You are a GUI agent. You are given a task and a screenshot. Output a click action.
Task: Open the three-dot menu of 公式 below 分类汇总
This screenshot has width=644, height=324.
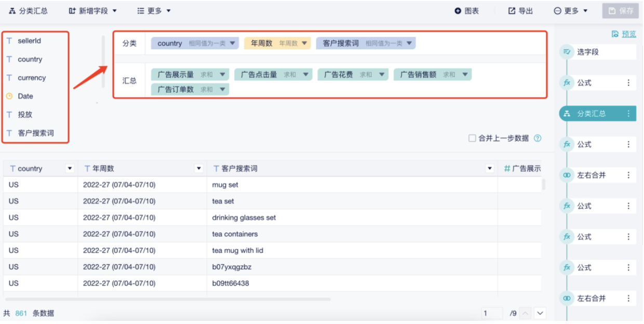(x=628, y=144)
